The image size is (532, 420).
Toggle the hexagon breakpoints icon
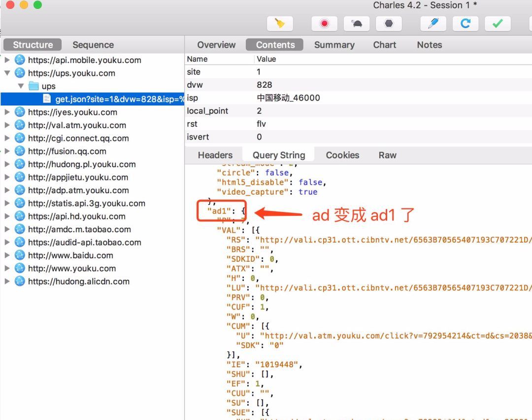point(389,23)
